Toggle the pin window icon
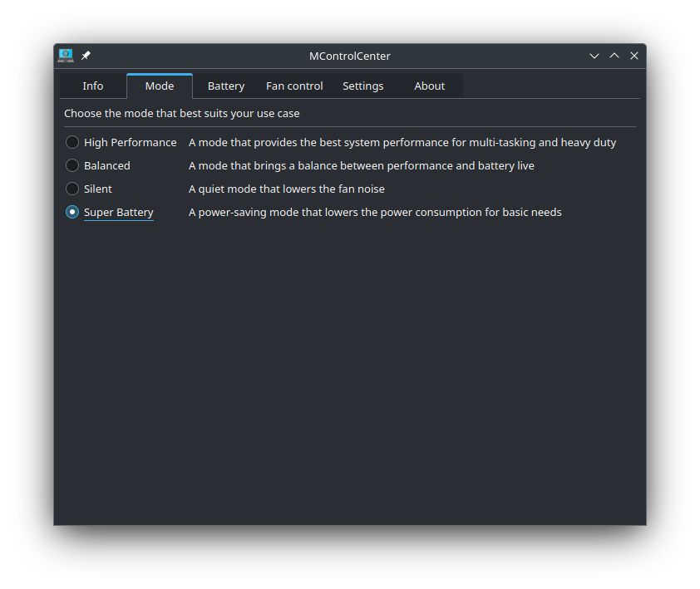Screen dimensions: 700x589 (x=85, y=56)
